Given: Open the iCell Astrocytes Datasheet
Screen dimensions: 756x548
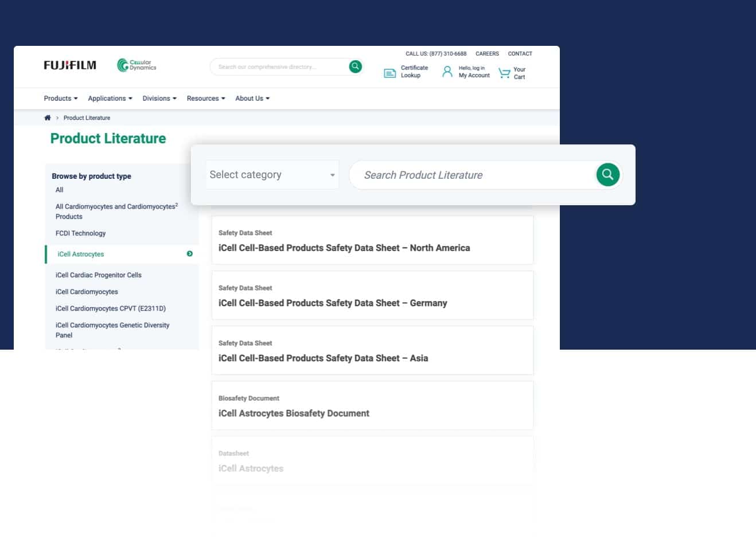Looking at the screenshot, I should point(372,460).
